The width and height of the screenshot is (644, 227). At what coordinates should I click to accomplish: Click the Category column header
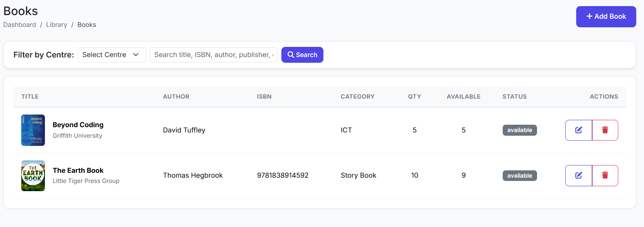tap(357, 97)
